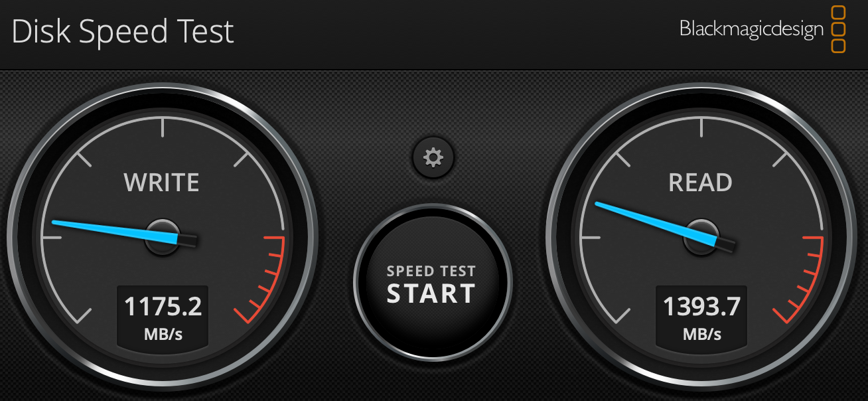Viewport: 868px width, 401px height.
Task: Open settings with the gear icon
Action: pyautogui.click(x=433, y=157)
